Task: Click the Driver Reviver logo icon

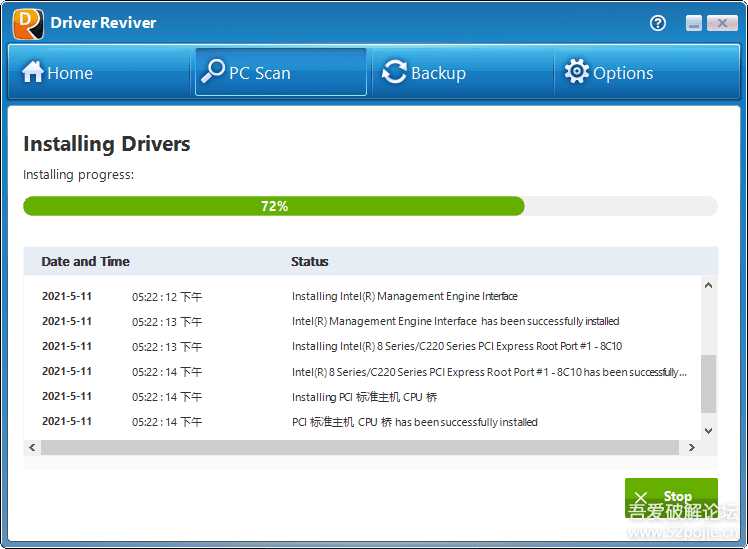Action: point(28,23)
